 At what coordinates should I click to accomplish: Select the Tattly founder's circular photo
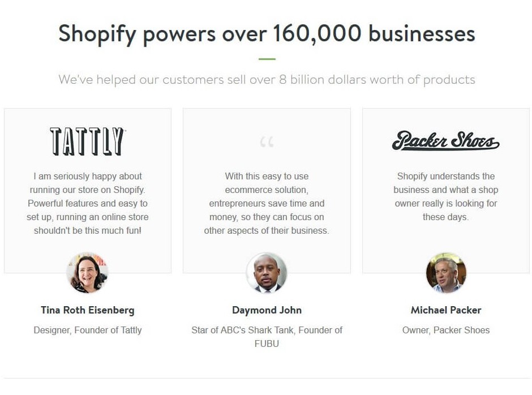point(88,273)
